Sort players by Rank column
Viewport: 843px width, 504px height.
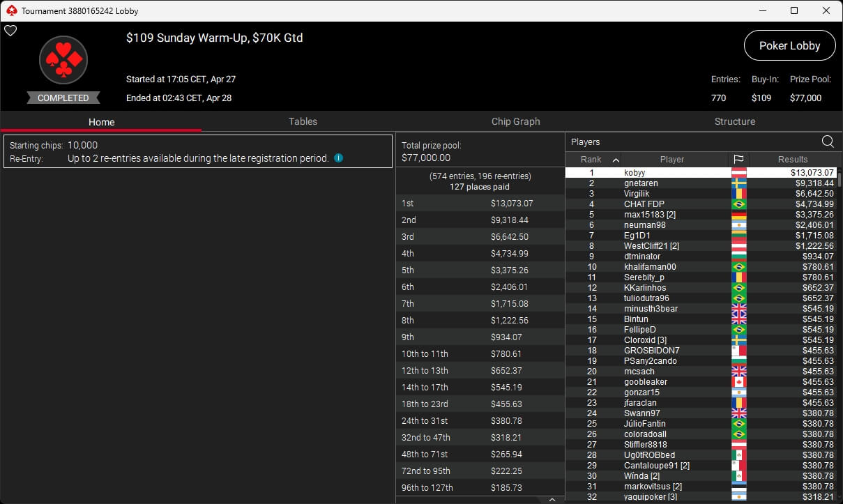[x=593, y=159]
